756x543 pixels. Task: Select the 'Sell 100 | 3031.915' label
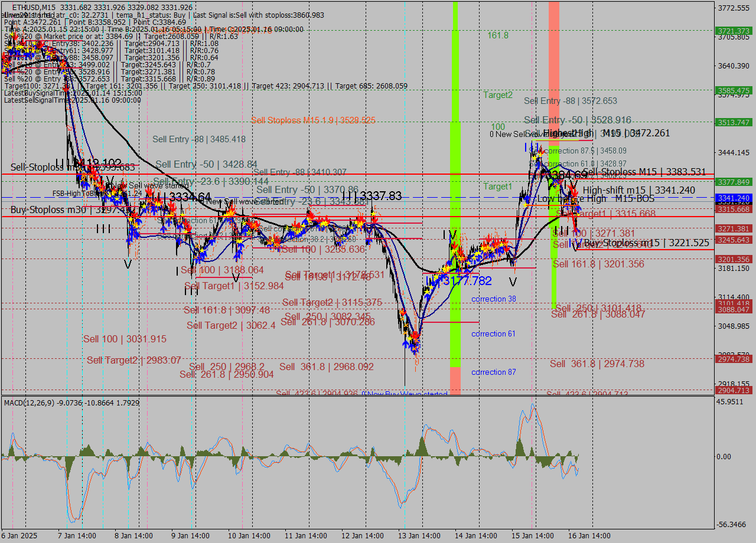[125, 339]
